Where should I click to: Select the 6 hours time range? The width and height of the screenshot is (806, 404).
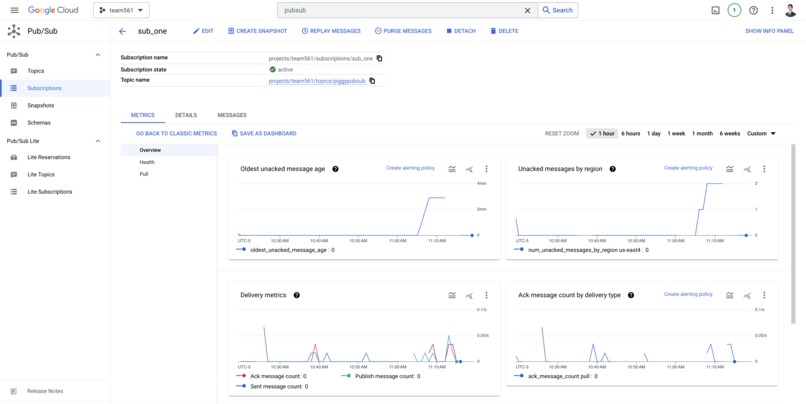point(631,134)
